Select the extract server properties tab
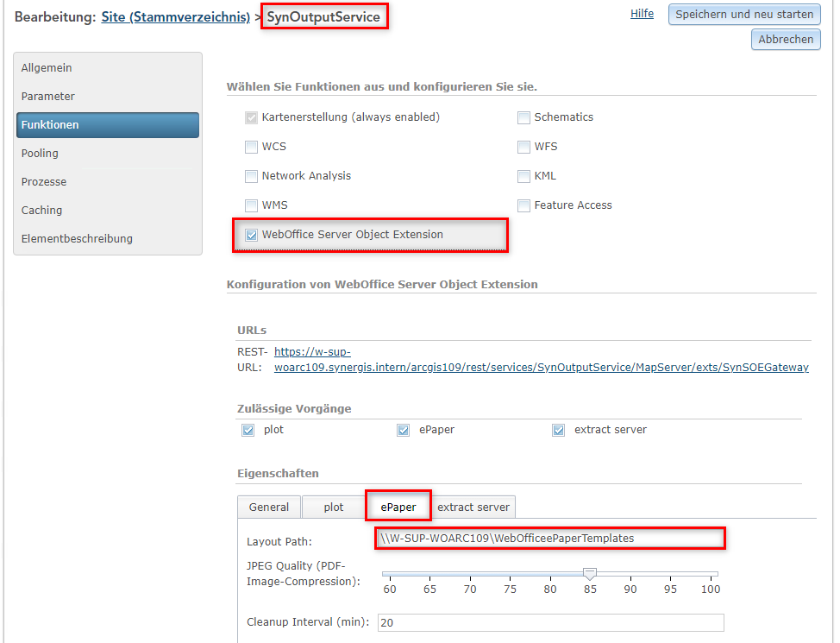The image size is (840, 643). pyautogui.click(x=473, y=507)
